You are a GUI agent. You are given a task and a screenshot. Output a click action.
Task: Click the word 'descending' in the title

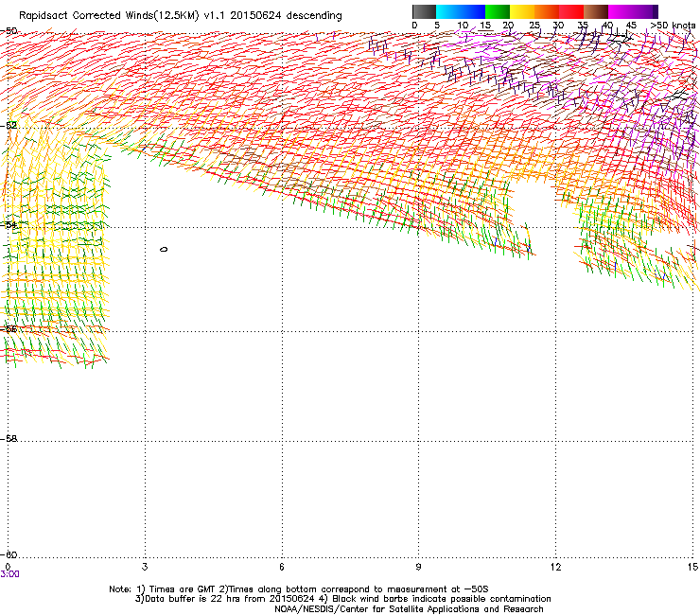point(314,16)
